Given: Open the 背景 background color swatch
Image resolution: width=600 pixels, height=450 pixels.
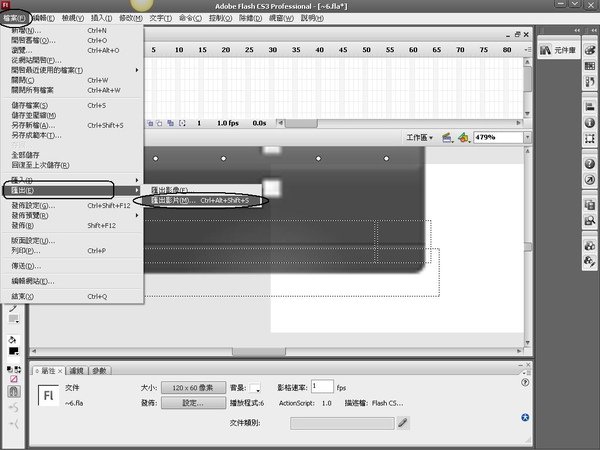Looking at the screenshot, I should coord(255,388).
